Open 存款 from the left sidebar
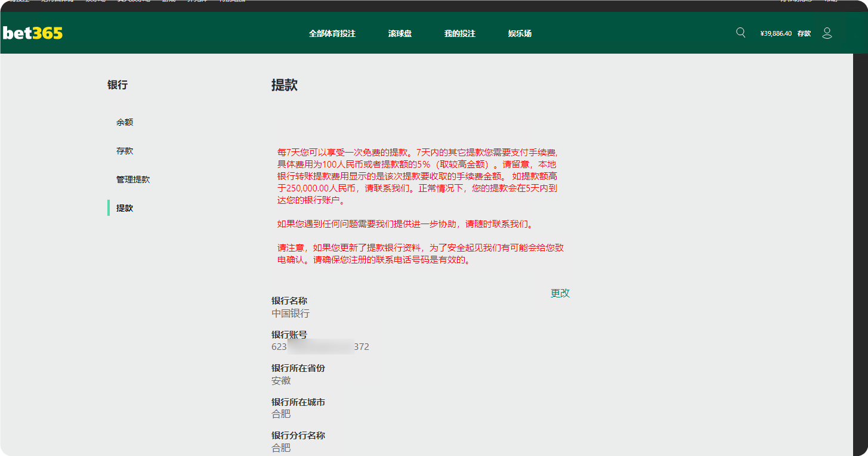This screenshot has width=868, height=456. (x=125, y=150)
